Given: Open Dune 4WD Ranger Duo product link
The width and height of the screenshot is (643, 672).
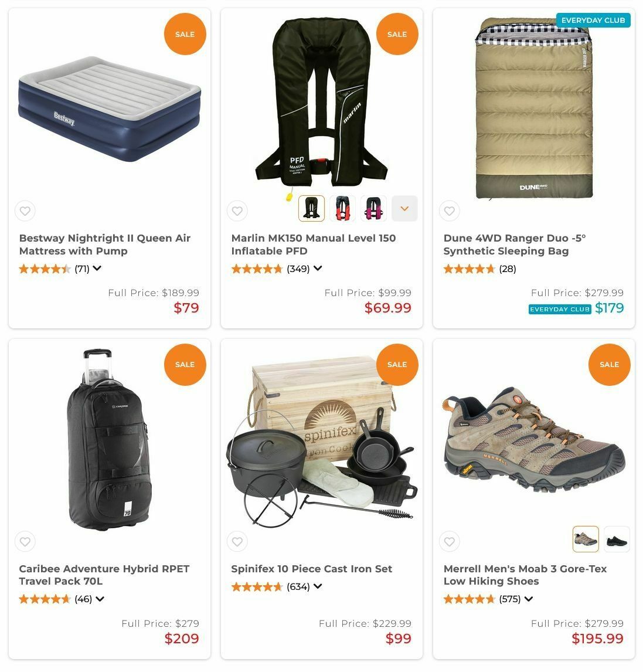Looking at the screenshot, I should click(x=515, y=245).
